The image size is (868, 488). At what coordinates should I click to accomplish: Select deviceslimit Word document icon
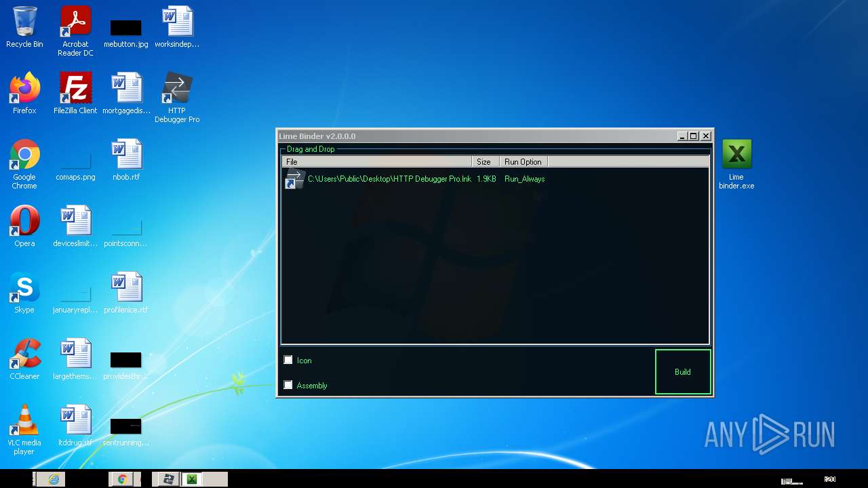[x=75, y=226]
